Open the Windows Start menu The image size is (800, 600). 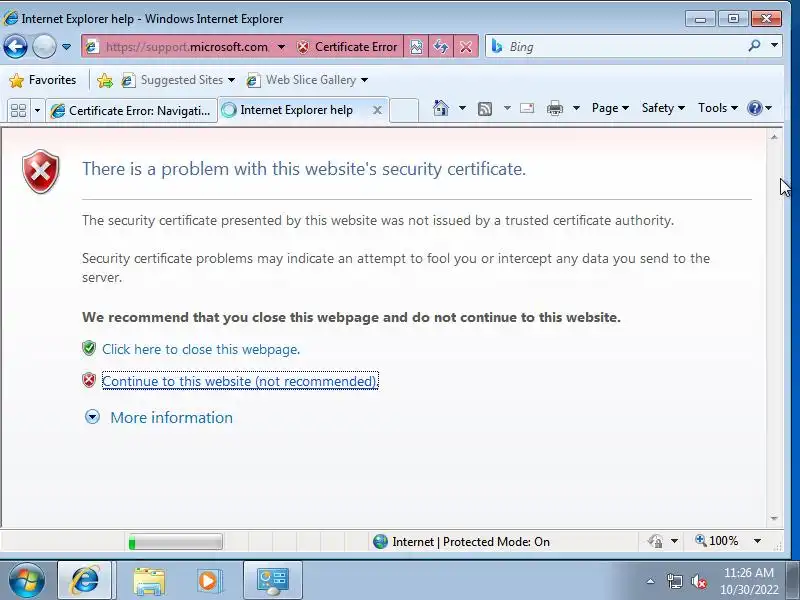click(x=27, y=580)
